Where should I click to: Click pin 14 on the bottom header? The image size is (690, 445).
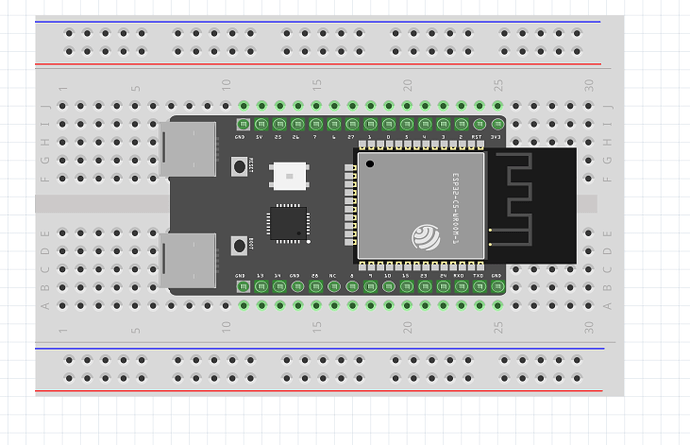point(279,287)
